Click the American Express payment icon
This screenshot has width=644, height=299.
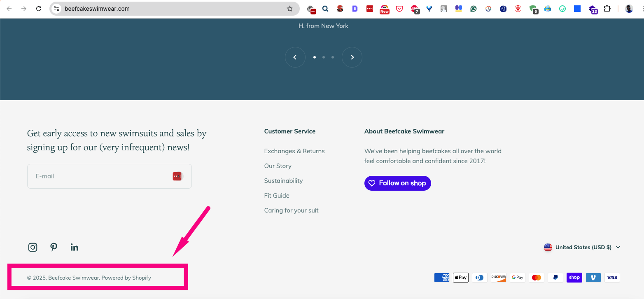[x=442, y=278]
